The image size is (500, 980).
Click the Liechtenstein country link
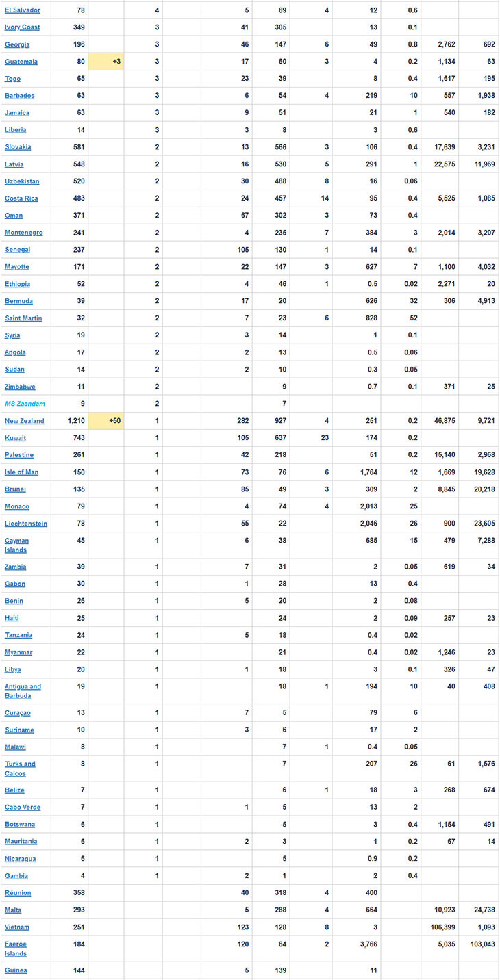pyautogui.click(x=26, y=524)
